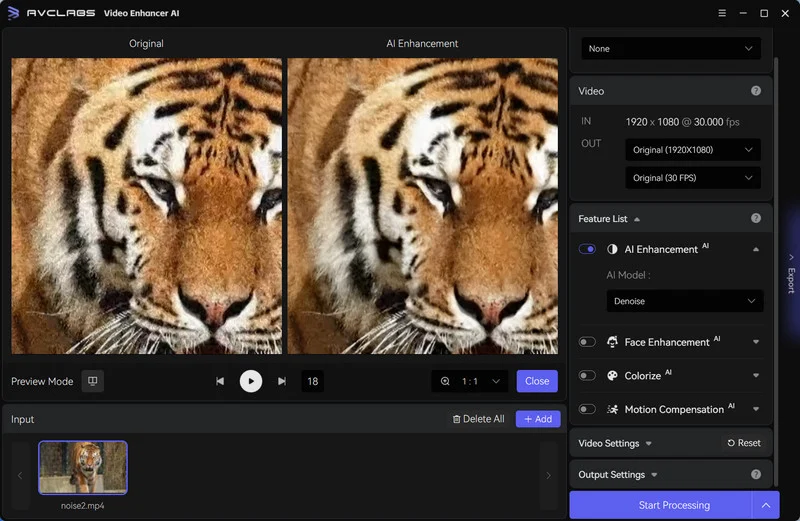The height and width of the screenshot is (521, 800).
Task: Open the hamburger menu in title bar
Action: (x=722, y=13)
